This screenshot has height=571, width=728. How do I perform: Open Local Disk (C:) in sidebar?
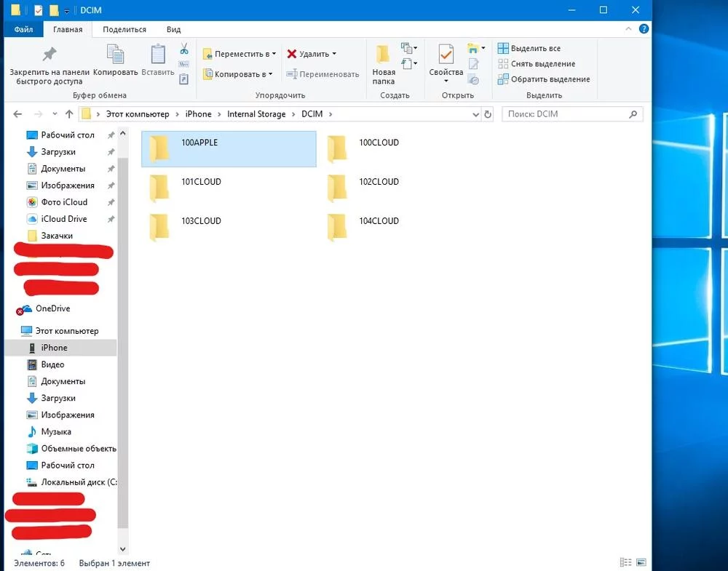71,482
